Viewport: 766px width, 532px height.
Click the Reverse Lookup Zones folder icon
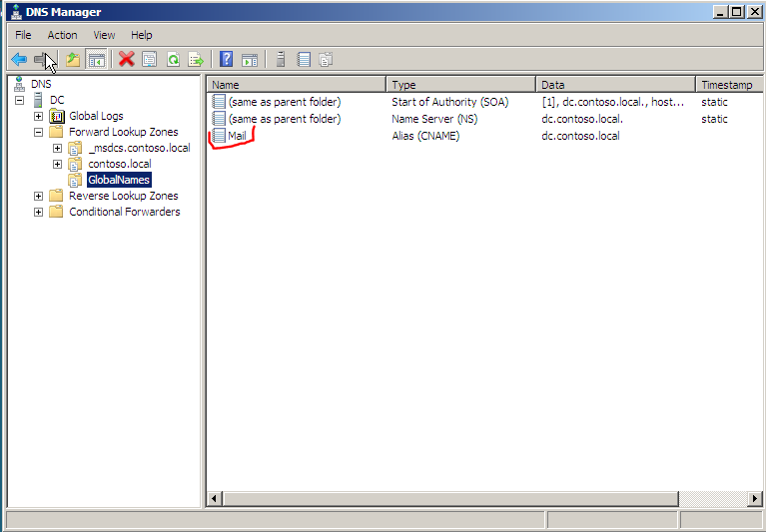pyautogui.click(x=56, y=196)
